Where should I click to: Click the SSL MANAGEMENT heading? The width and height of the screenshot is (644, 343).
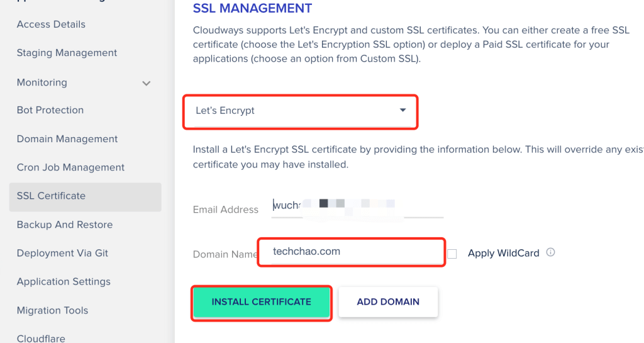coord(252,8)
